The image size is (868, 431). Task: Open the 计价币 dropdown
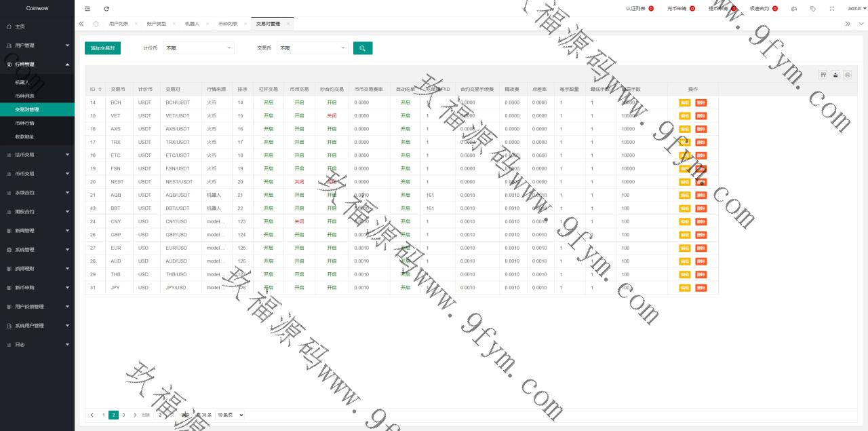tap(198, 48)
